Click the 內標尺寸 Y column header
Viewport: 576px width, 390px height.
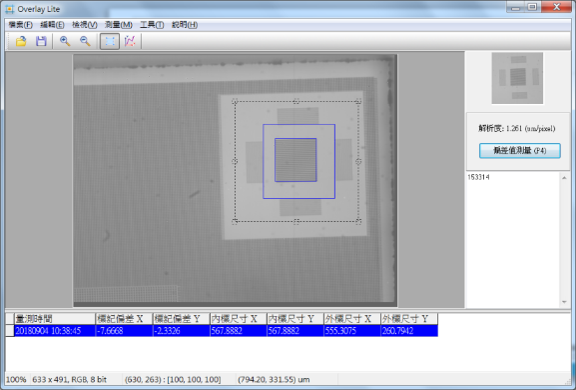pos(295,319)
